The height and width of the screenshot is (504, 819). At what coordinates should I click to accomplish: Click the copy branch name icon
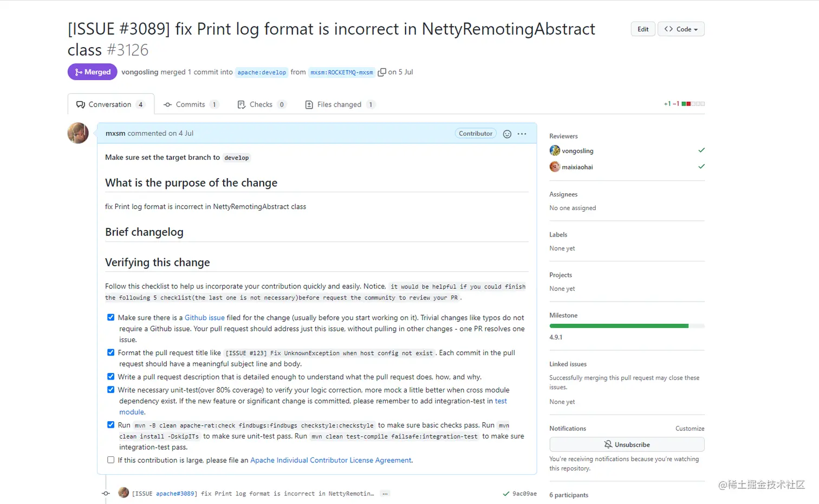(382, 72)
